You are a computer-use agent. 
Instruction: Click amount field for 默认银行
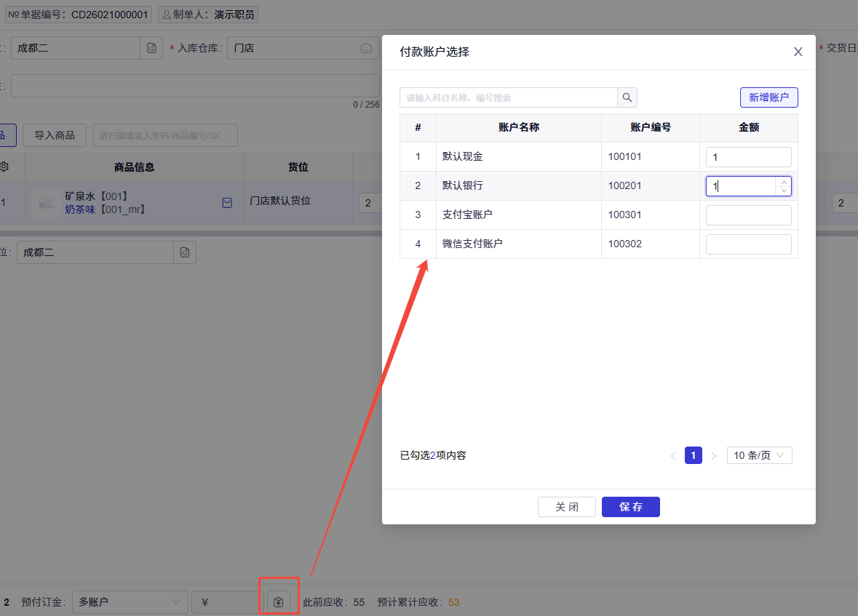tap(740, 186)
